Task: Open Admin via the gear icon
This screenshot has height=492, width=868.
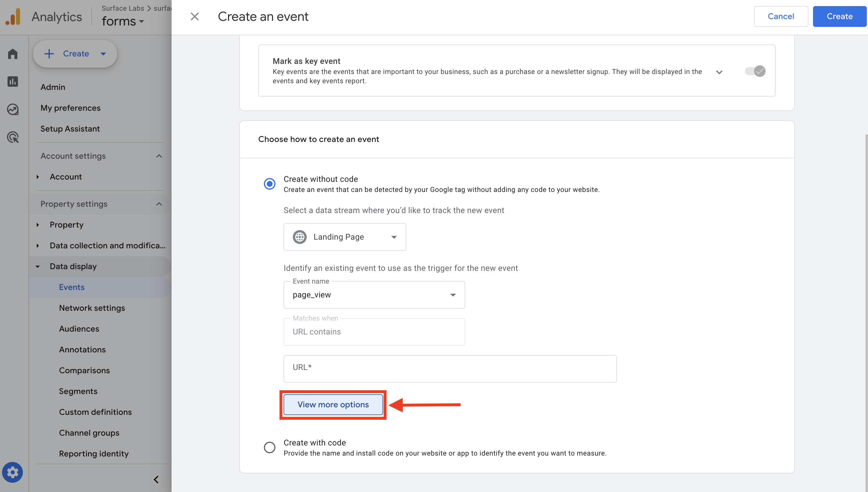Action: coord(12,472)
